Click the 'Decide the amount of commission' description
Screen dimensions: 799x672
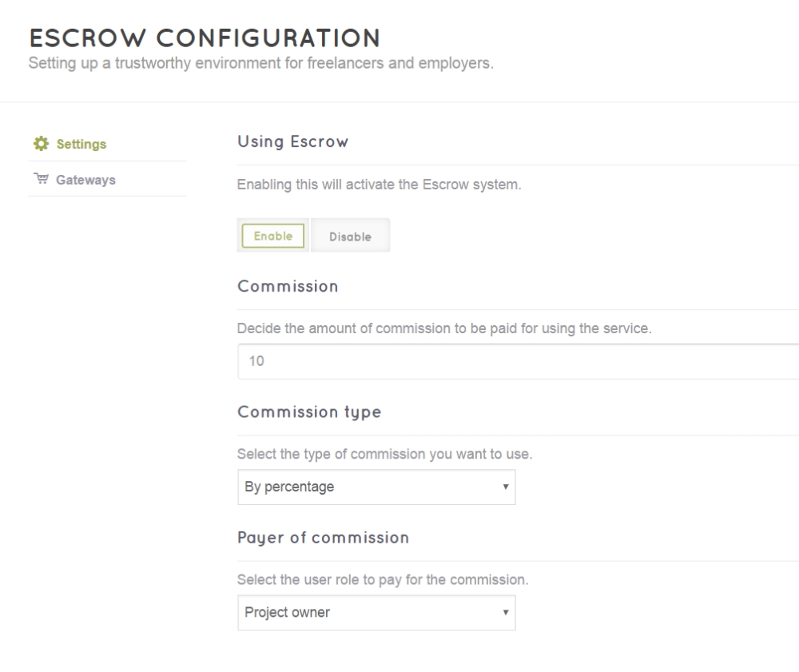click(444, 328)
